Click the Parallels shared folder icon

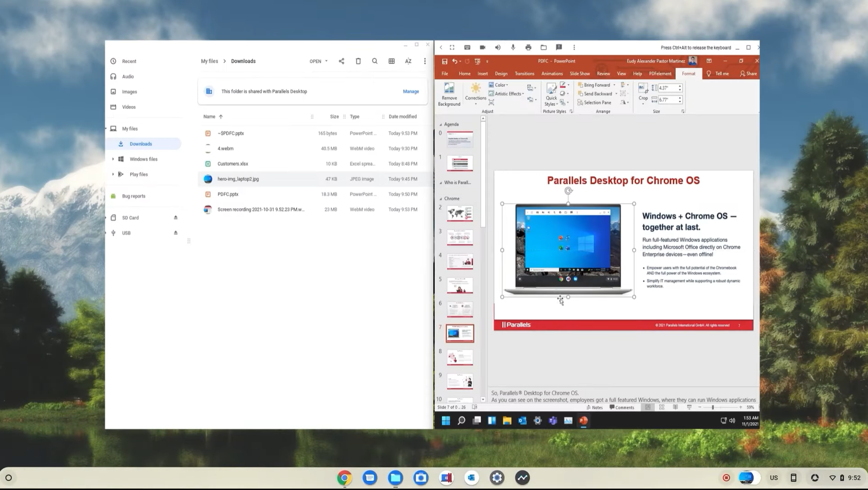tap(544, 47)
